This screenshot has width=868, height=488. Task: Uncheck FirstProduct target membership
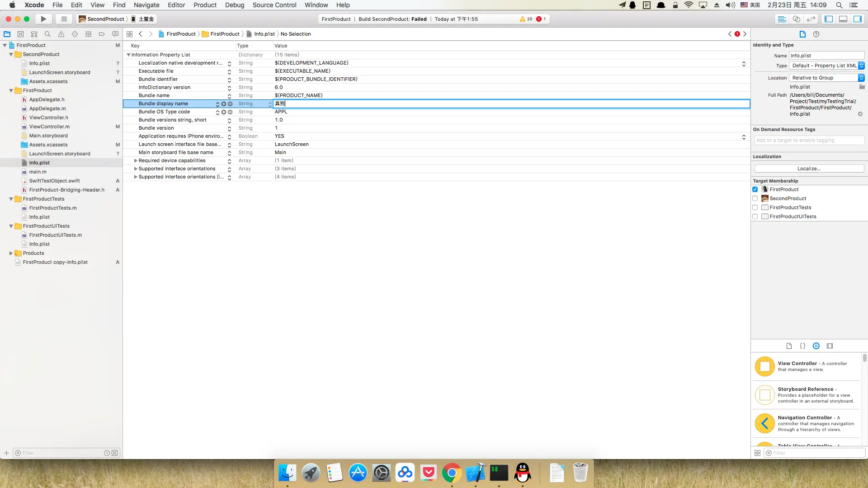click(755, 189)
